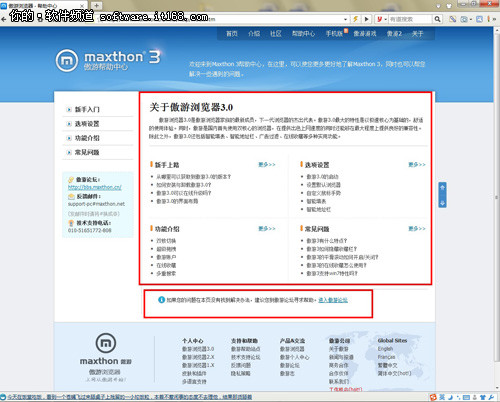The image size is (500, 402).
Task: Click page-up arrow on floating blue widget
Action: click(442, 188)
